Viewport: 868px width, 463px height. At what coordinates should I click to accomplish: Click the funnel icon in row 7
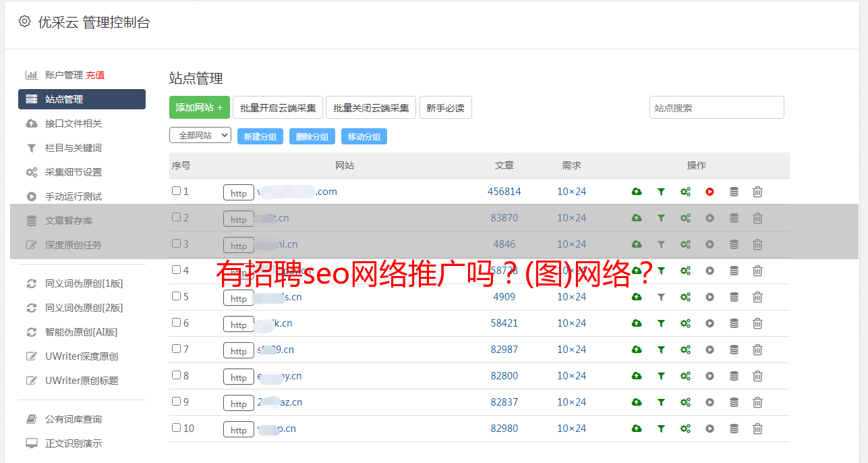pyautogui.click(x=661, y=350)
